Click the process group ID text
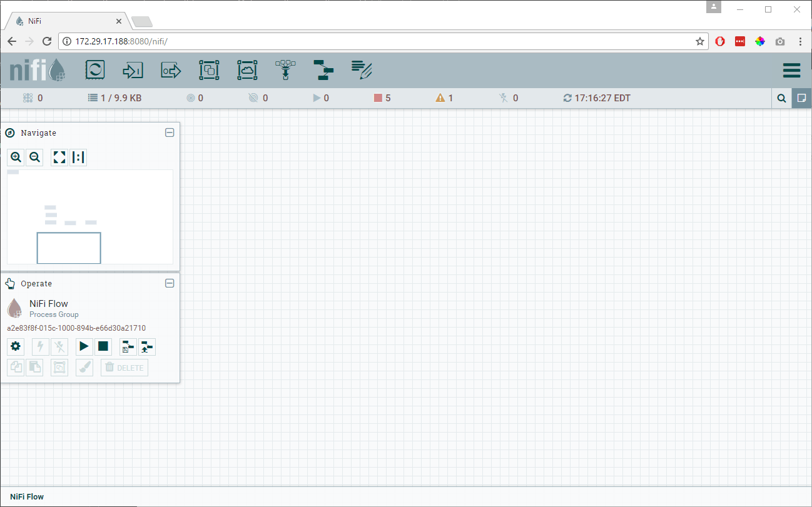The height and width of the screenshot is (507, 812). point(76,328)
